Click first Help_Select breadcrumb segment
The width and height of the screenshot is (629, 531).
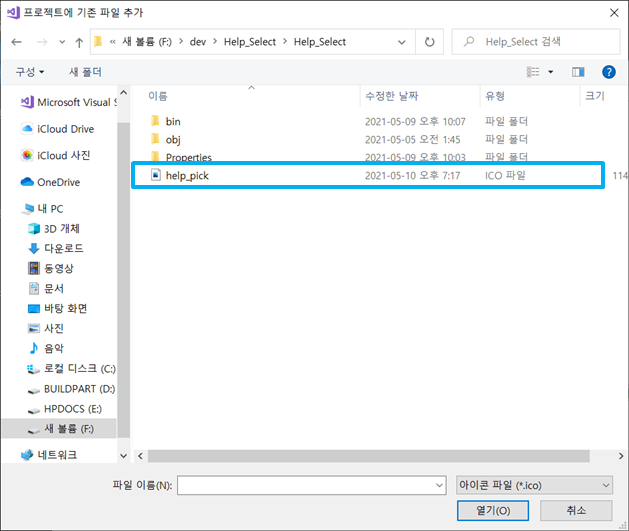point(250,42)
